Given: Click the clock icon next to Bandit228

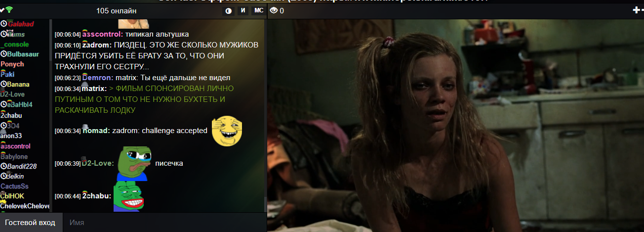Looking at the screenshot, I should pyautogui.click(x=3, y=166).
